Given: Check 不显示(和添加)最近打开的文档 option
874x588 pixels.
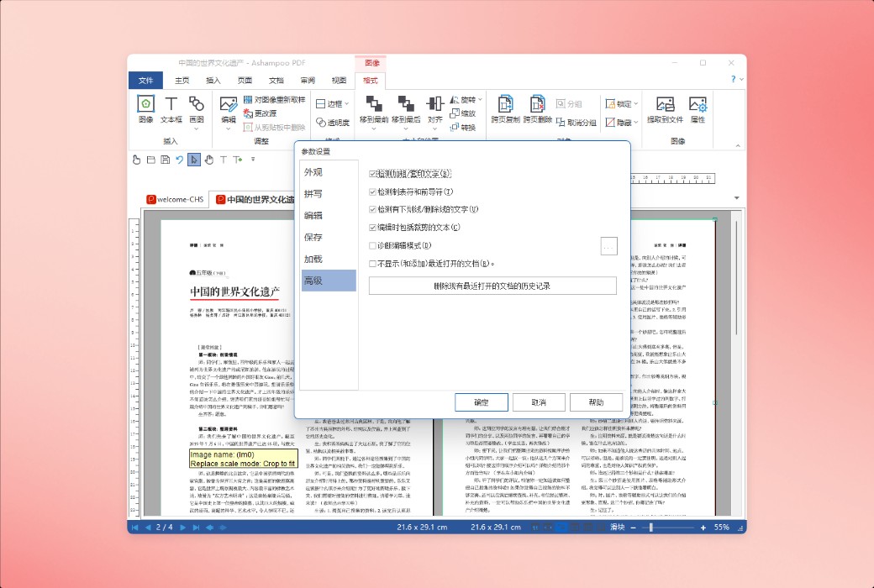Looking at the screenshot, I should pos(372,264).
